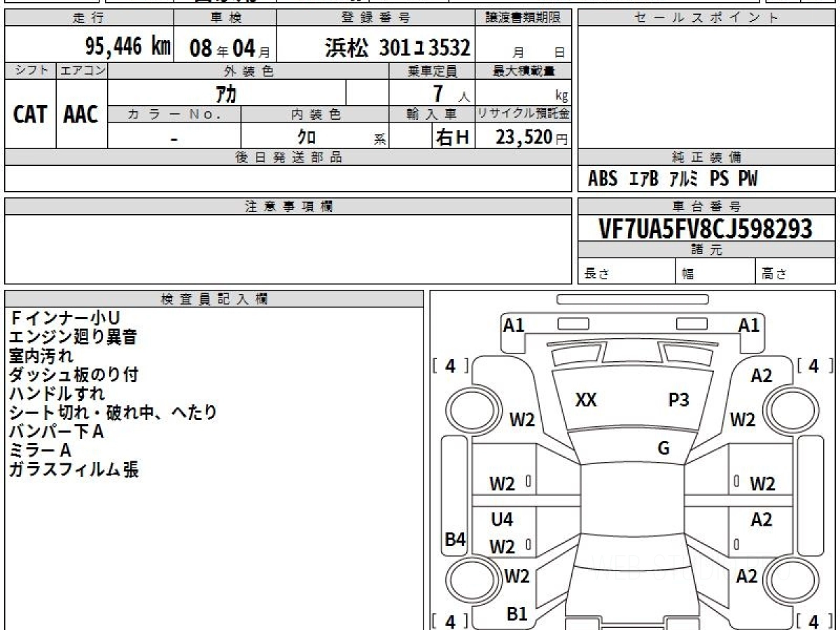
Task: Select the 輸入車 header
Action: coord(432,114)
